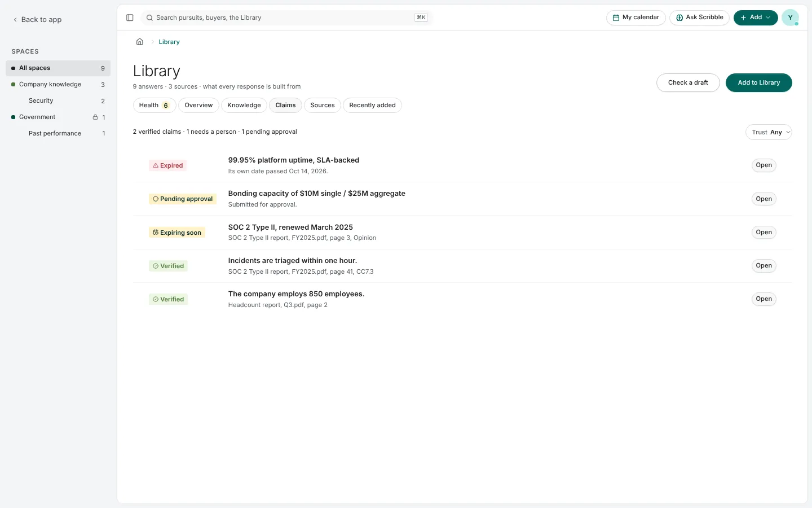Open the SOC 2 Type II claim
Image resolution: width=812 pixels, height=508 pixels.
click(764, 232)
